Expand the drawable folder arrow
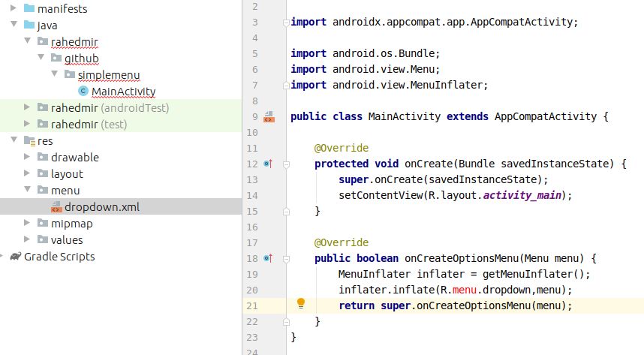644x355 pixels. 27,157
